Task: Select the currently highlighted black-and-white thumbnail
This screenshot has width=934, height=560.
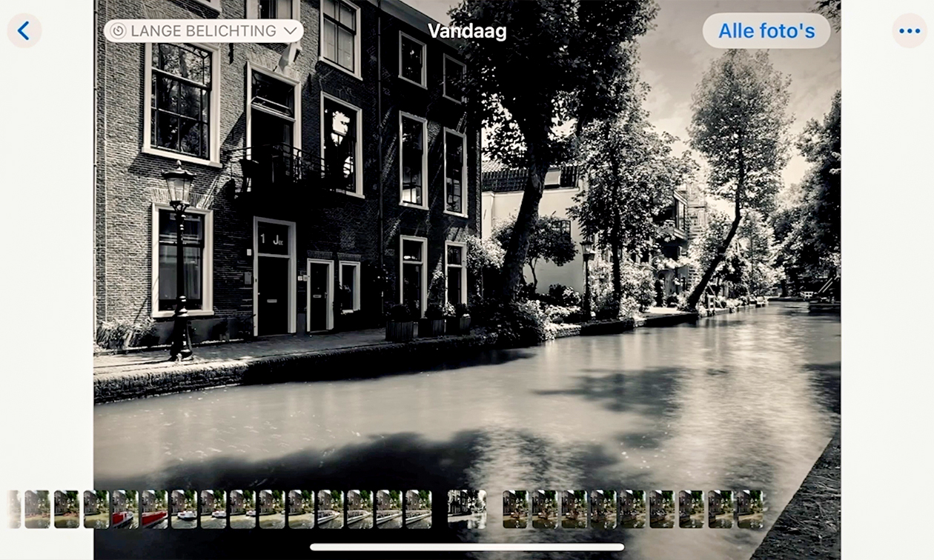Action: coord(467,509)
